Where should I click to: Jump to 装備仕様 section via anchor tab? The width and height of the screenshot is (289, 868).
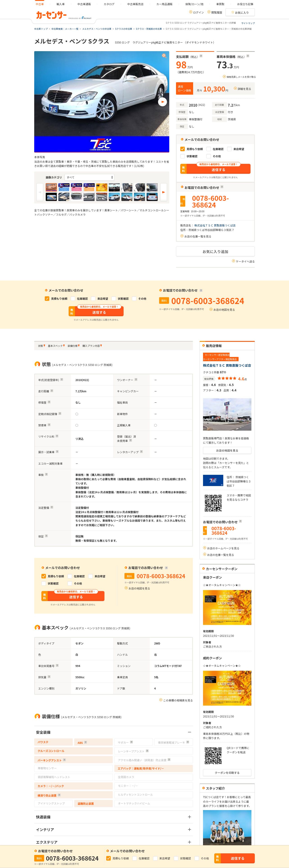click(73, 346)
